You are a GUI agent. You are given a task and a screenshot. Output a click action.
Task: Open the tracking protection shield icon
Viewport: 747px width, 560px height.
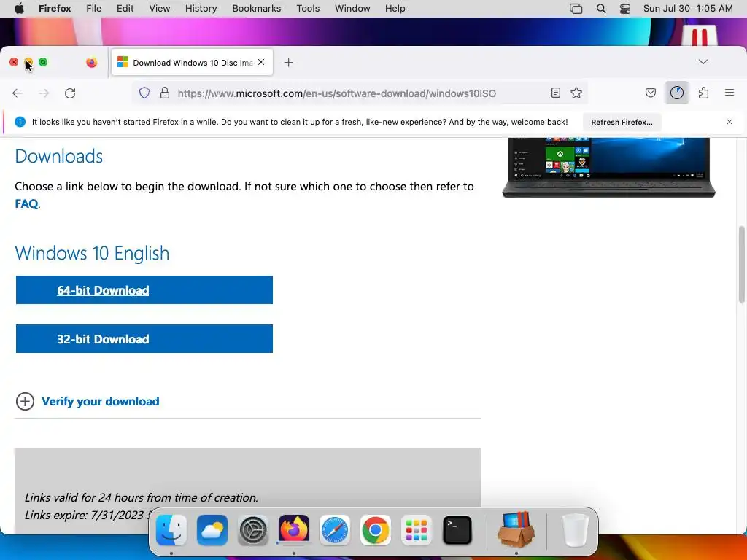(144, 93)
